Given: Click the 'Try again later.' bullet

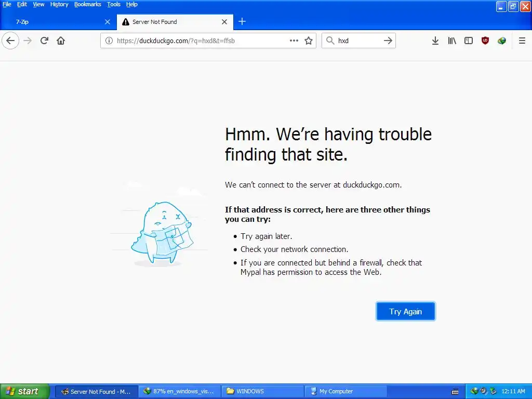Looking at the screenshot, I should coord(267,236).
